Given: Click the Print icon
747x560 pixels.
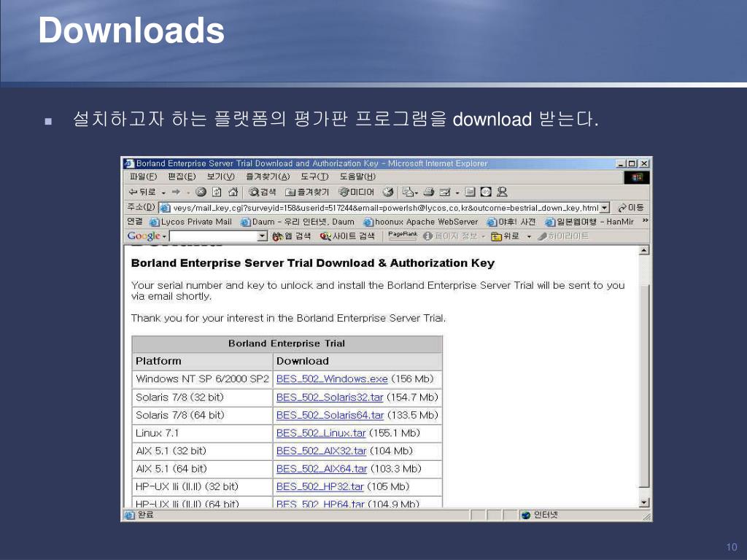Looking at the screenshot, I should (x=429, y=192).
